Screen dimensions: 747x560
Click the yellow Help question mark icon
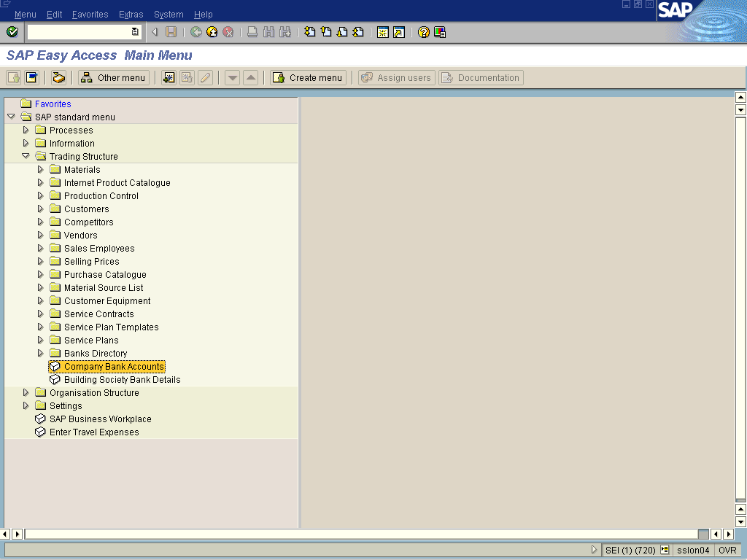[424, 32]
